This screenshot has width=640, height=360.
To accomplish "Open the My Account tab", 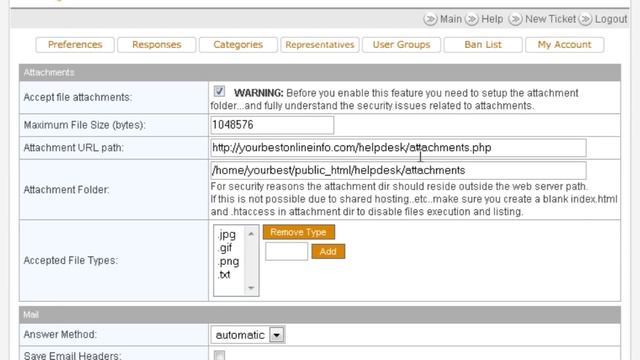I will click(x=564, y=44).
